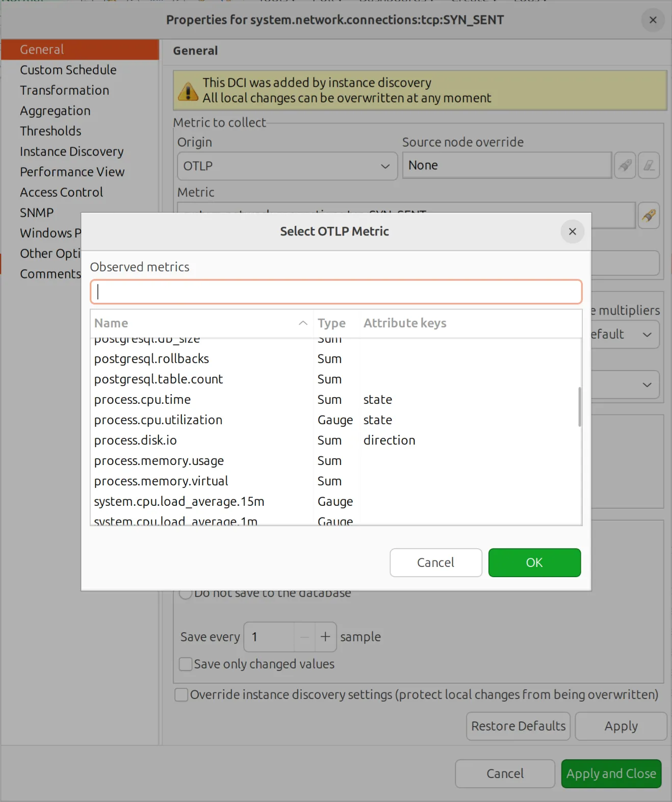Click the warning icon in discovery notice
The image size is (672, 802).
click(x=188, y=91)
